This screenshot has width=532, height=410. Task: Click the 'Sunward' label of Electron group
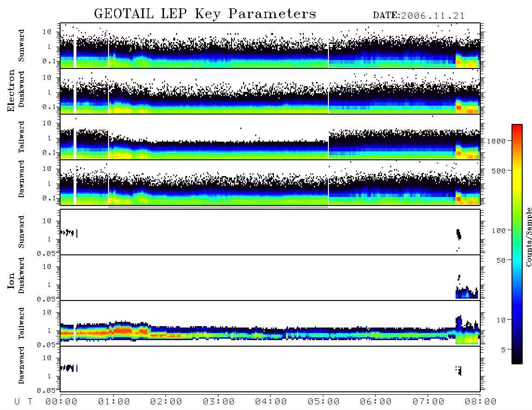click(x=21, y=46)
